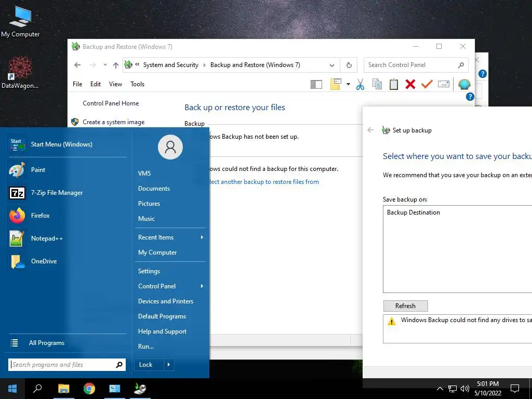
Task: Open Control Panel Home link
Action: (x=111, y=103)
